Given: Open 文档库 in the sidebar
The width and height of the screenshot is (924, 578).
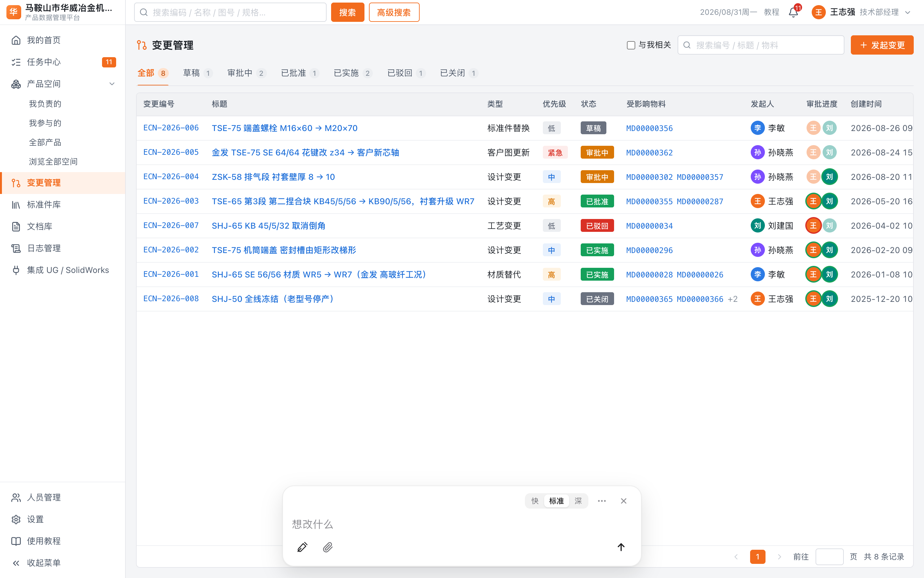Looking at the screenshot, I should coord(63,226).
